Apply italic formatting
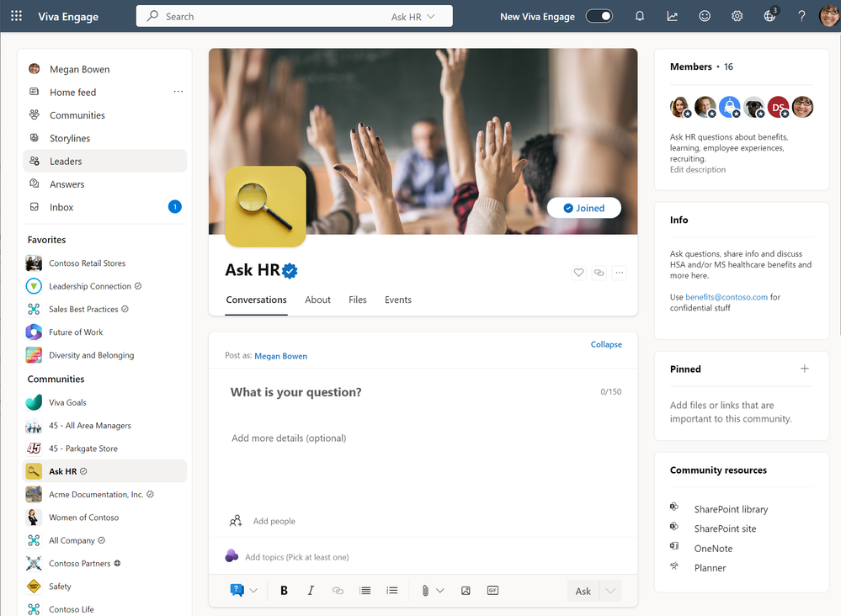 [311, 590]
